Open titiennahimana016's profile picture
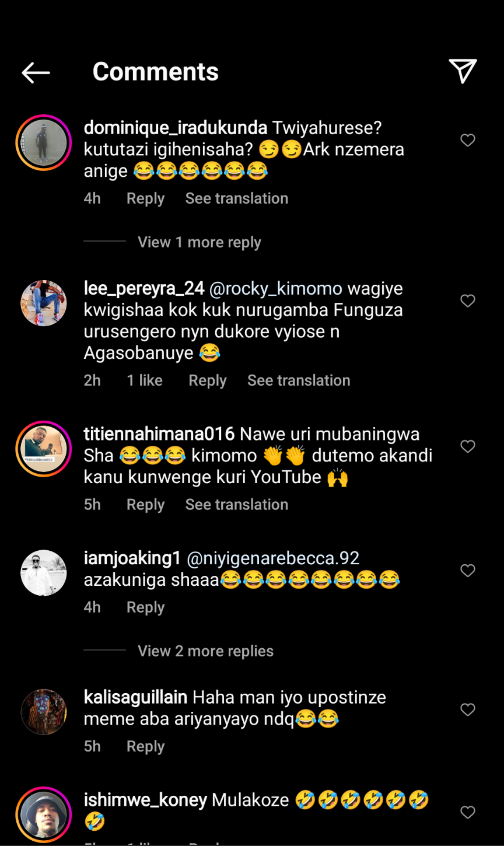This screenshot has width=504, height=846. tap(44, 449)
